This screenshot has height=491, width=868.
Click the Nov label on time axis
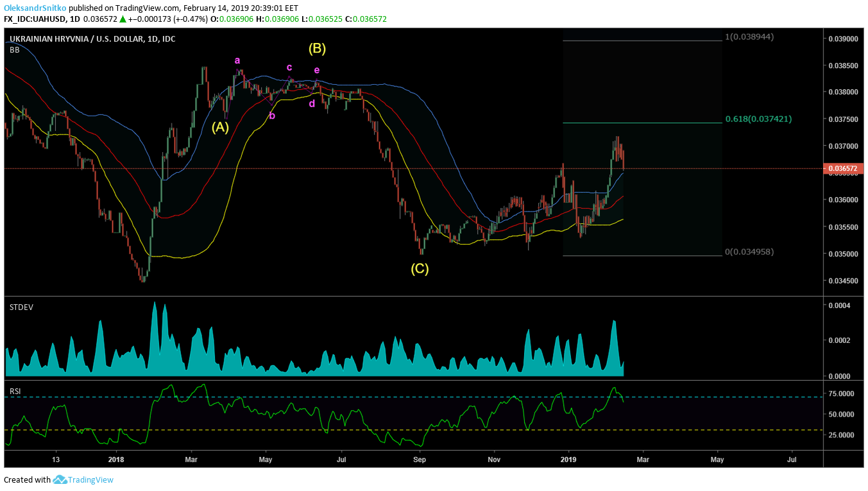click(494, 460)
